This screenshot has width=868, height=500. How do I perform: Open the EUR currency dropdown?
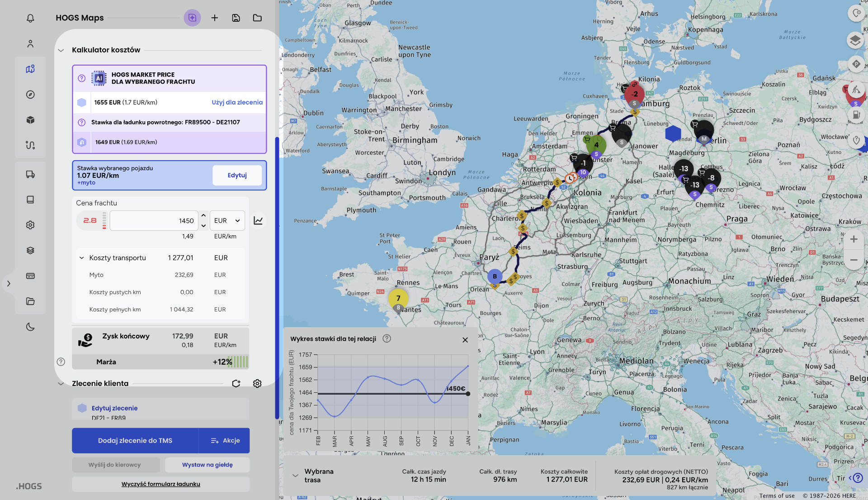point(227,220)
